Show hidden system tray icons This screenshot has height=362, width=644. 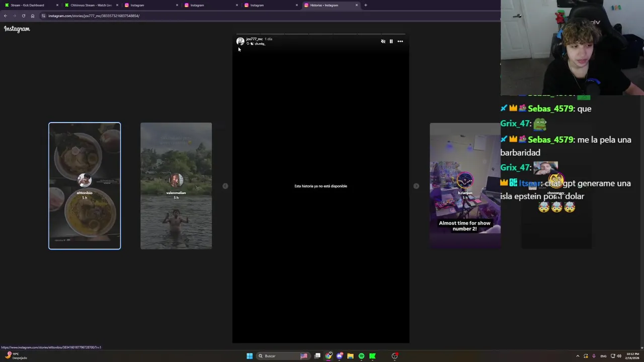pos(578,356)
